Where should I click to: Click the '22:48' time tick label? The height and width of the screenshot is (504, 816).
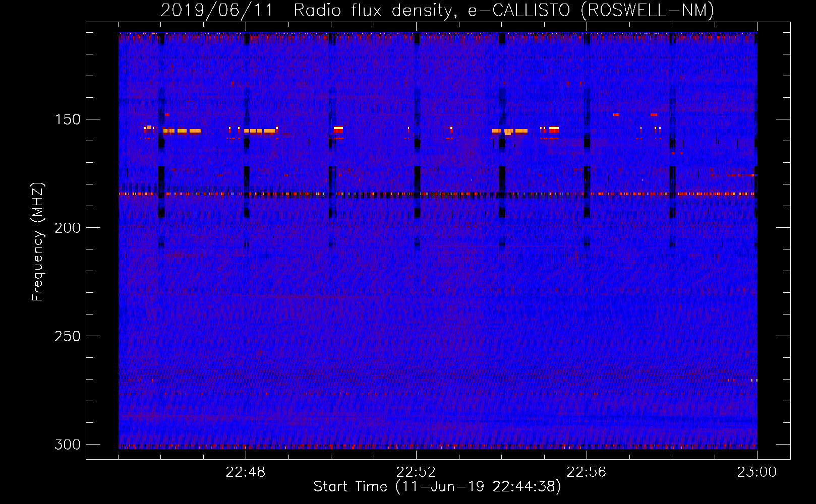click(246, 472)
